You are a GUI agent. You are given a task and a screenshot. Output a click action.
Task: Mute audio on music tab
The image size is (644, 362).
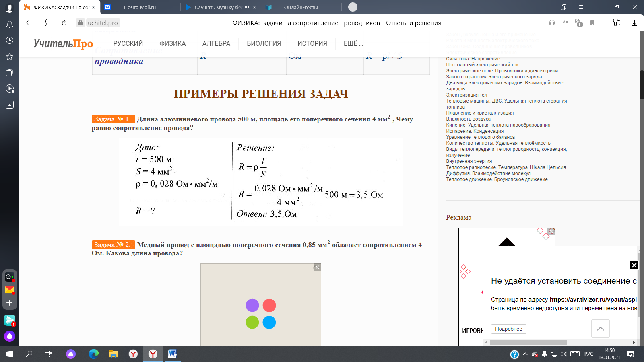click(x=247, y=7)
